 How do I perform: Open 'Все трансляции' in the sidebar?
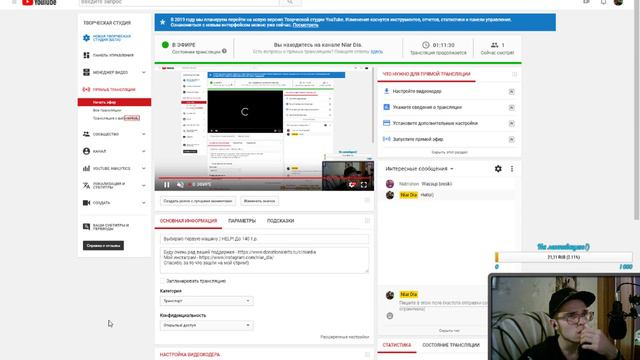[x=107, y=110]
